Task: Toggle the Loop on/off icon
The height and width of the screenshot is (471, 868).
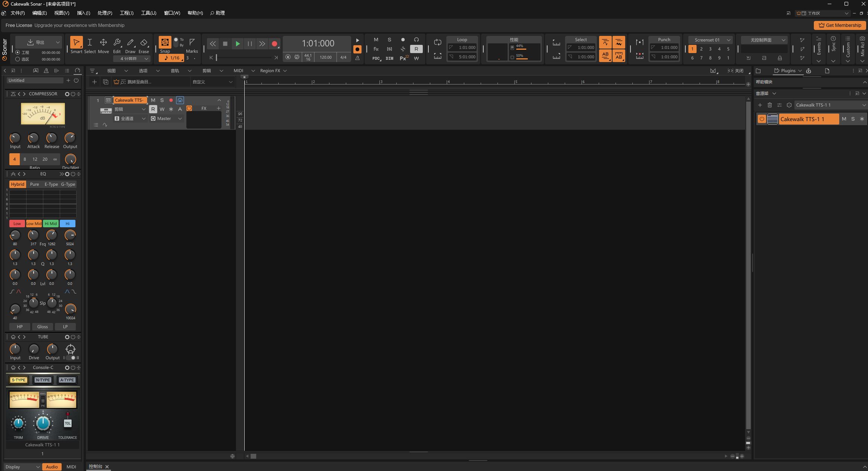Action: (x=438, y=42)
